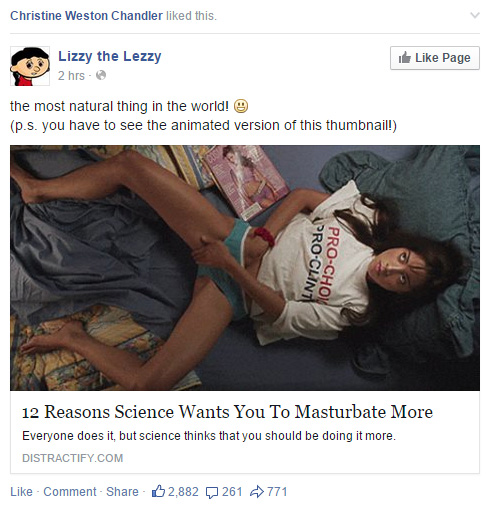Screen dimensions: 489x505
Task: Open the 12 Reasons Science article headline
Action: (227, 412)
